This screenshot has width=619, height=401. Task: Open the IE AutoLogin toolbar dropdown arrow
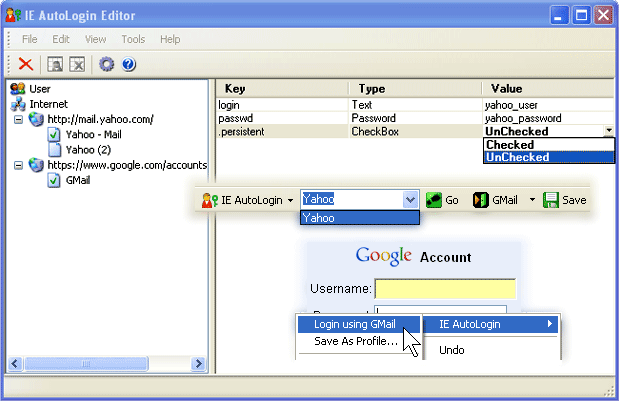[x=290, y=200]
